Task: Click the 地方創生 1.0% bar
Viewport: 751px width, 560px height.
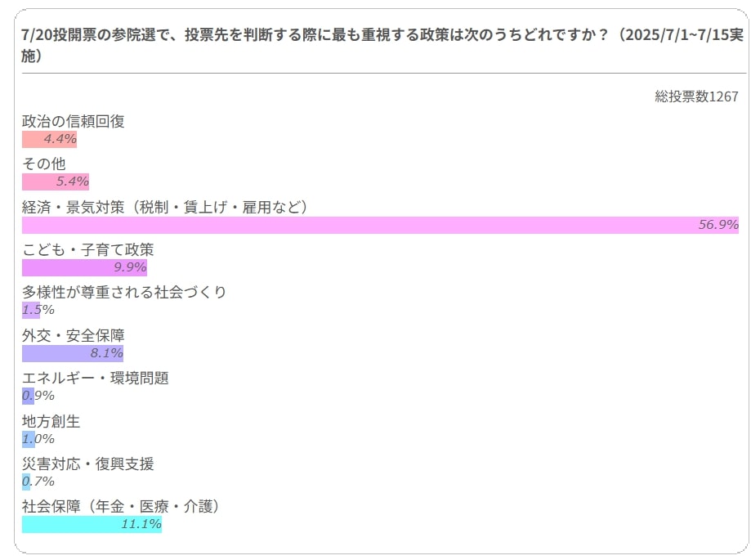Action: tap(29, 439)
